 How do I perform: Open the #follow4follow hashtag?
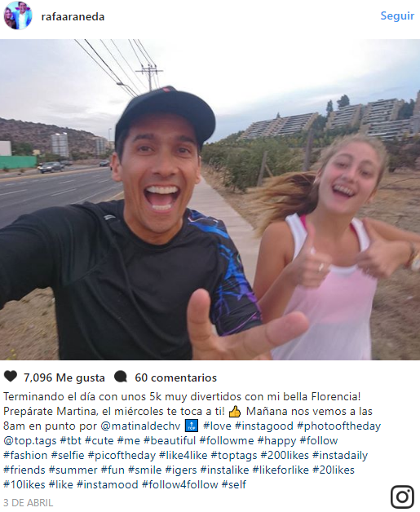pos(180,484)
